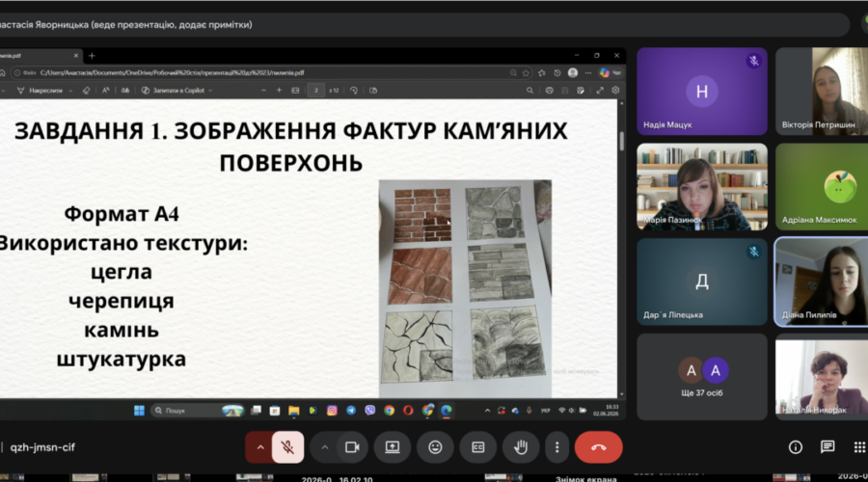Viewport: 868px width, 482px height.
Task: Open meeting details info icon
Action: click(796, 447)
